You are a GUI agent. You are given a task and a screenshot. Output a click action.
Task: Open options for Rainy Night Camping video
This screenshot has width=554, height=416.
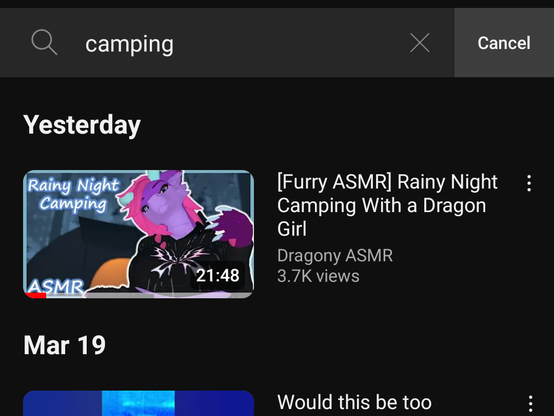coord(529,183)
